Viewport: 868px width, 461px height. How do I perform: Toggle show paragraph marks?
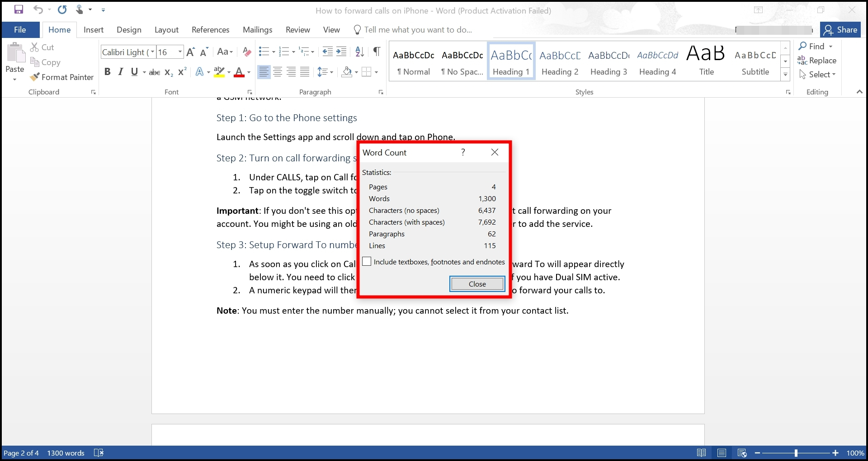pos(377,52)
